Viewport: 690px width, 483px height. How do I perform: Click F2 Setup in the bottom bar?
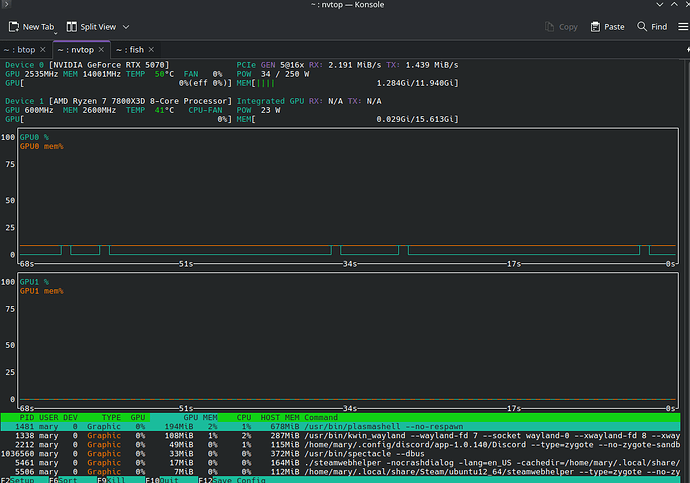click(x=18, y=480)
